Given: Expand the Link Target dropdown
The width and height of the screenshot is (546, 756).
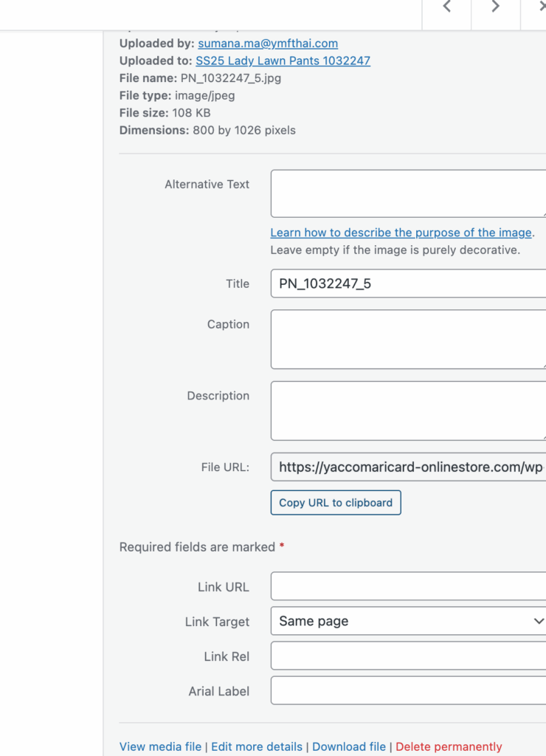Looking at the screenshot, I should tap(408, 621).
